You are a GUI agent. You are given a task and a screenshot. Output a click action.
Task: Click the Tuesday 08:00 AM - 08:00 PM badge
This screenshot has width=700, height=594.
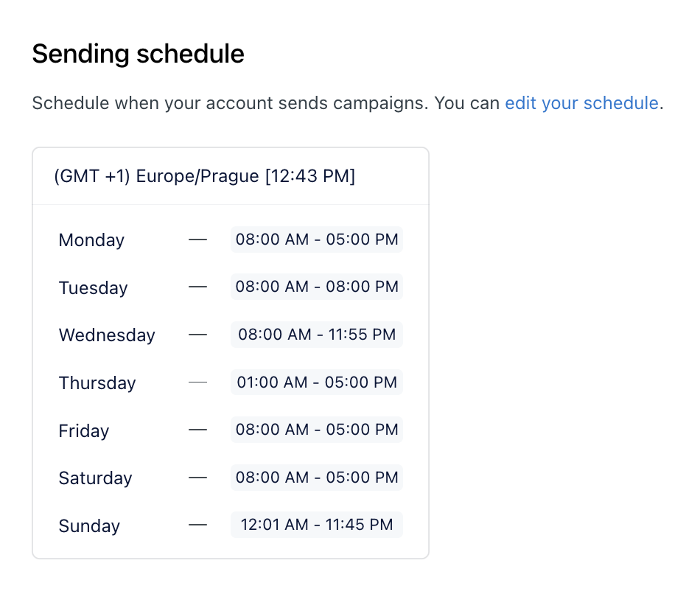(x=317, y=287)
